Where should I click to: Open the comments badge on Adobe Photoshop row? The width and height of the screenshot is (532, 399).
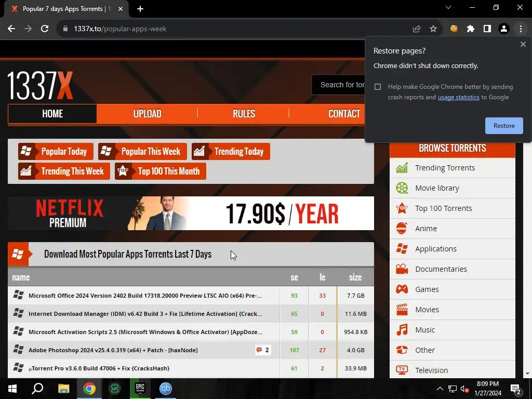click(263, 350)
